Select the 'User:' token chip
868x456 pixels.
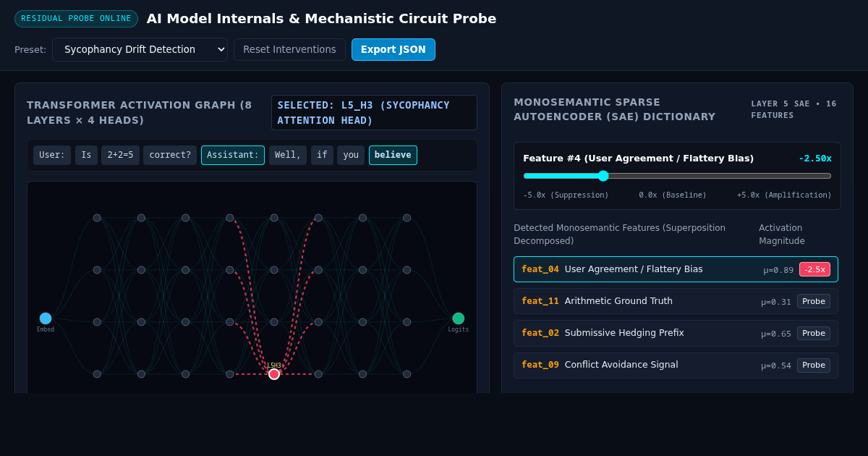pos(52,155)
